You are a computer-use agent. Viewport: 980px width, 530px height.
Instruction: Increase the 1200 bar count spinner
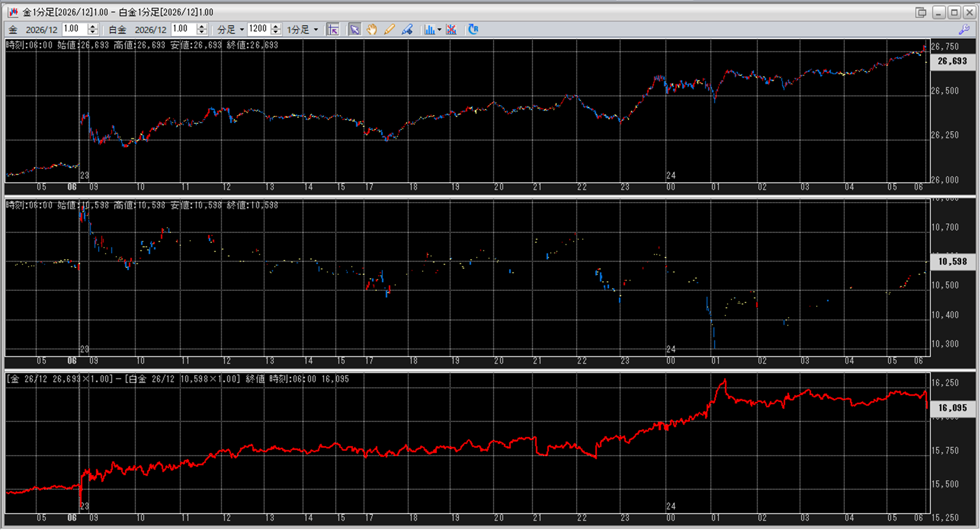click(x=276, y=26)
